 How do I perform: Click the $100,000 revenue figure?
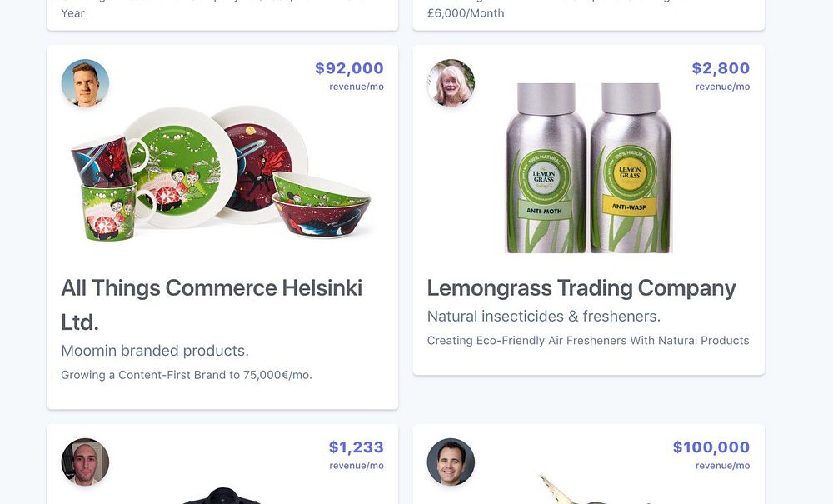point(711,447)
